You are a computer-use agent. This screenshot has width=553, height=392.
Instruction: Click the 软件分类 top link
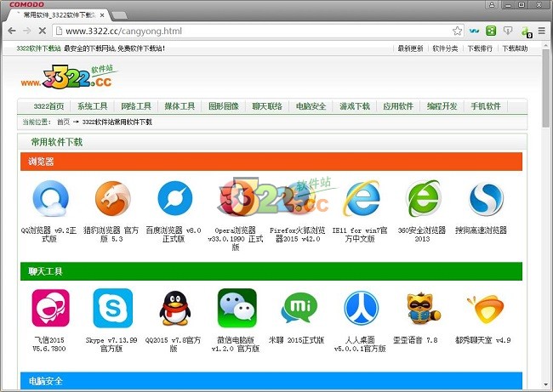(445, 48)
